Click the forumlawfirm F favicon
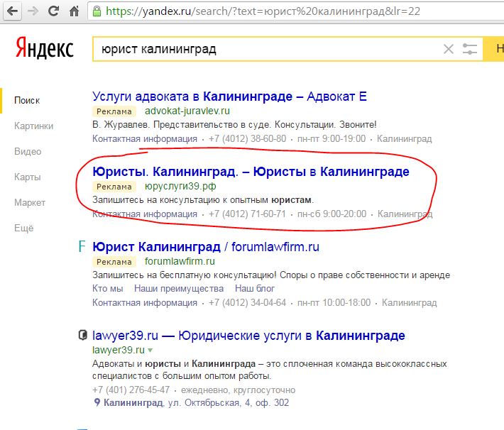This screenshot has width=504, height=430. click(x=82, y=246)
